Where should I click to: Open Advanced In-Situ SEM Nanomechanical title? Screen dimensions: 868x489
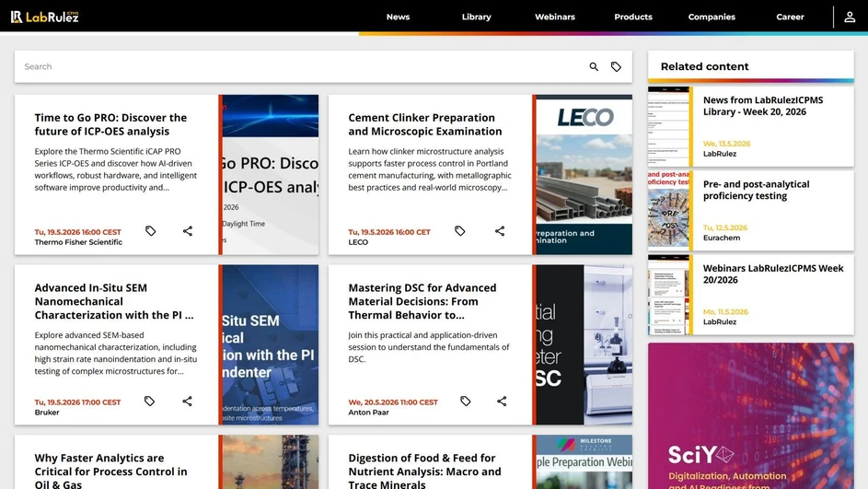coord(114,301)
